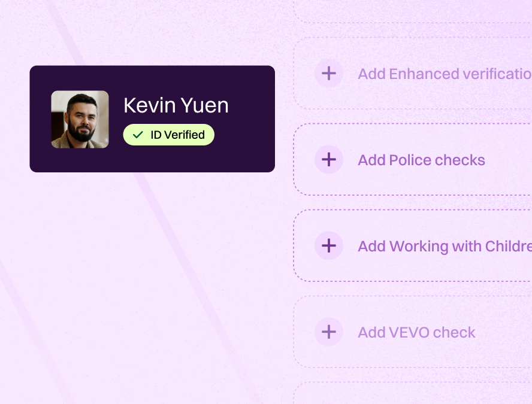Click the "Verified" word in the green pill
The height and width of the screenshot is (404, 532).
click(x=185, y=135)
